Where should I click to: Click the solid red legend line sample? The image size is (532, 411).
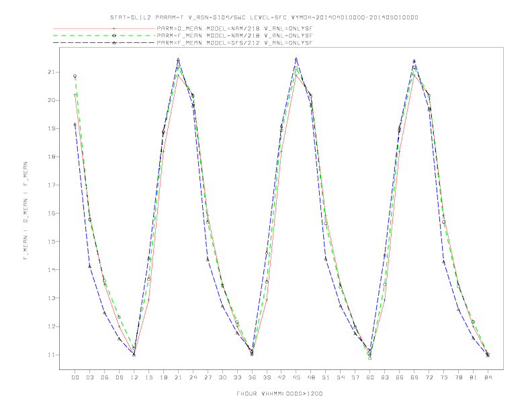click(x=104, y=28)
